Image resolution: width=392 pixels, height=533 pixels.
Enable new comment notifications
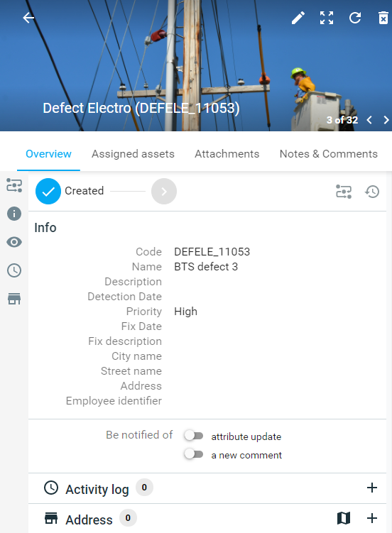[x=193, y=454]
